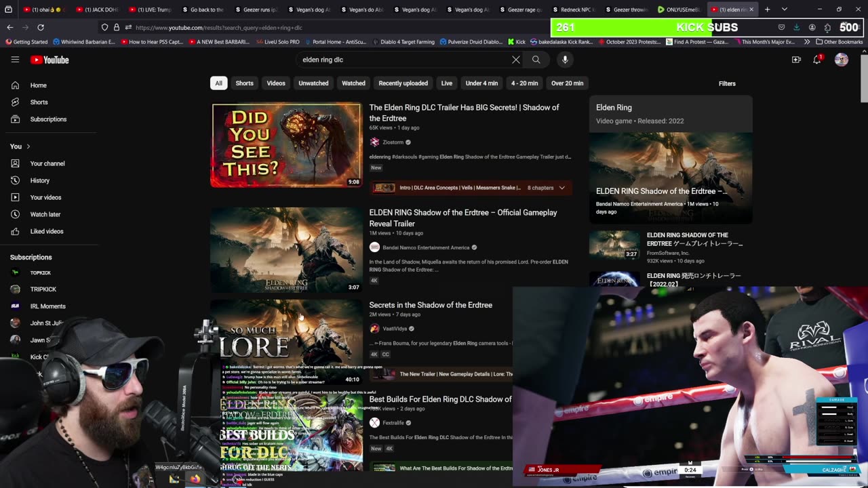The height and width of the screenshot is (488, 868).
Task: Open Liked videos in the sidebar
Action: (47, 231)
